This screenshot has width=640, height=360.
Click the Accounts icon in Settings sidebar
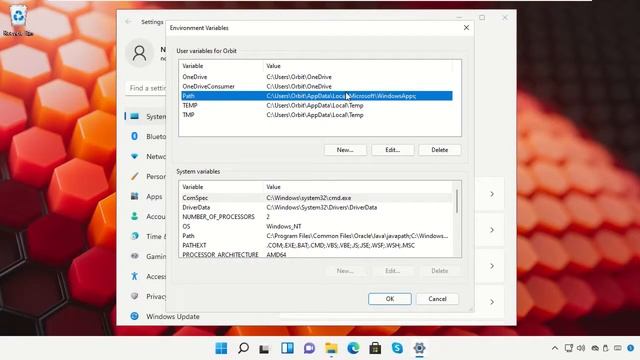coord(135,216)
